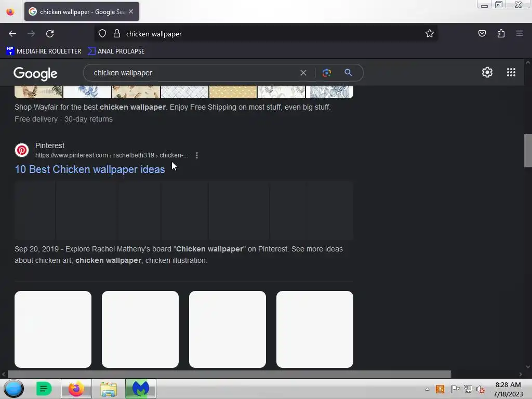The image size is (532, 399).
Task: Open Malwarebytes from the taskbar
Action: tap(141, 389)
